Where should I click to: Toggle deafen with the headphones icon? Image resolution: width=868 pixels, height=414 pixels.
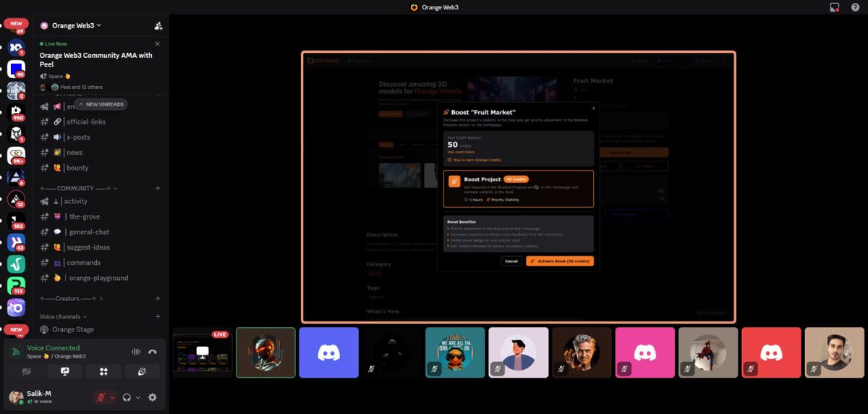tap(127, 397)
